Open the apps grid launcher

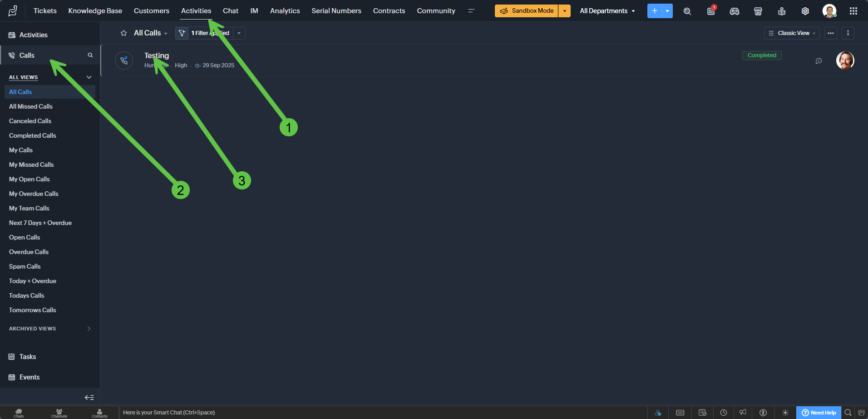(x=853, y=11)
